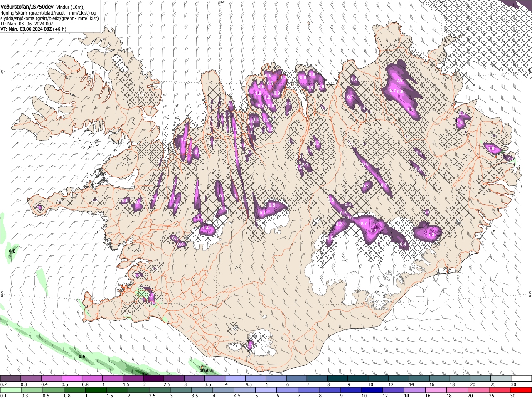The image size is (532, 399).
Task: Click the '30' label on the rain legend row
Action: [514, 396]
